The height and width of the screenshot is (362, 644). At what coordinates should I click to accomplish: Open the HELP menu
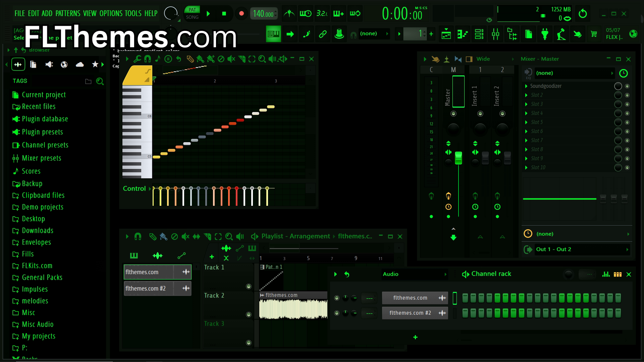pyautogui.click(x=151, y=13)
